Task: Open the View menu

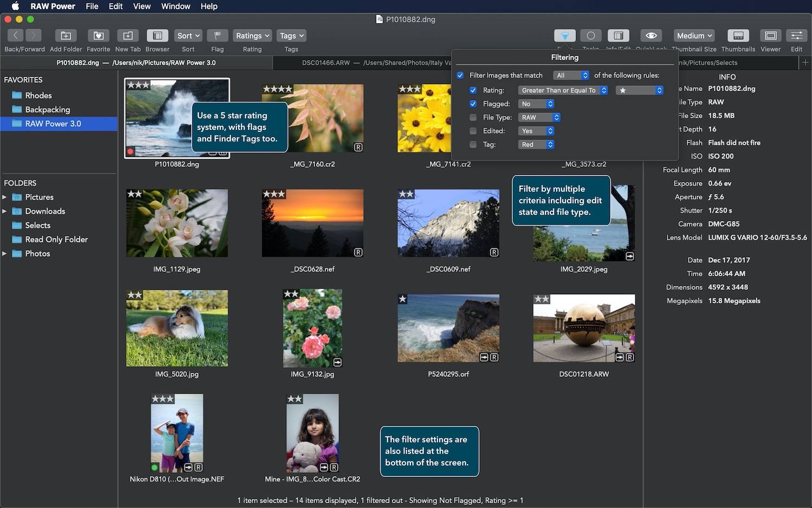Action: (142, 6)
